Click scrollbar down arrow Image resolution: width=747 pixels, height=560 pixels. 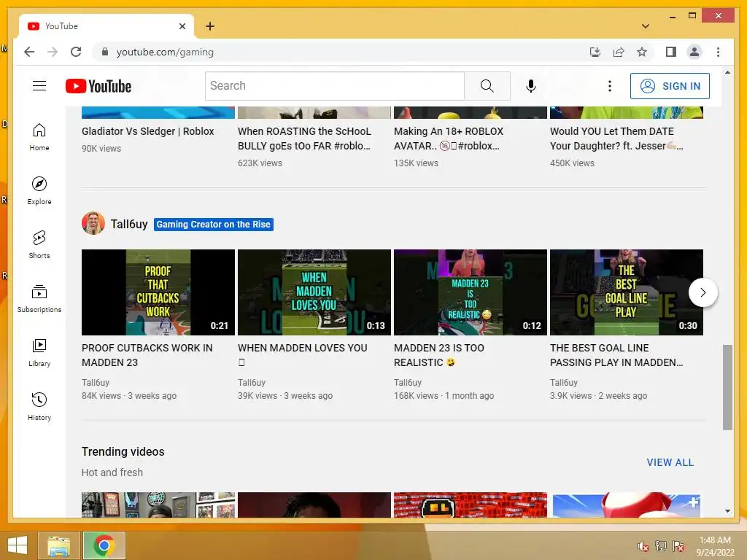click(x=727, y=511)
